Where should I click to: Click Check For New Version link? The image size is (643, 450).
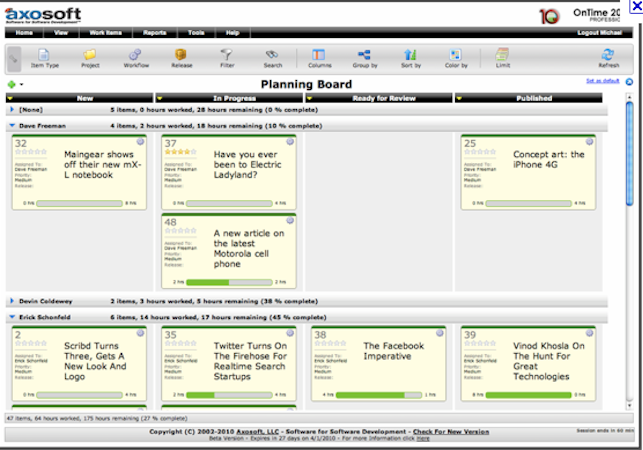click(451, 432)
